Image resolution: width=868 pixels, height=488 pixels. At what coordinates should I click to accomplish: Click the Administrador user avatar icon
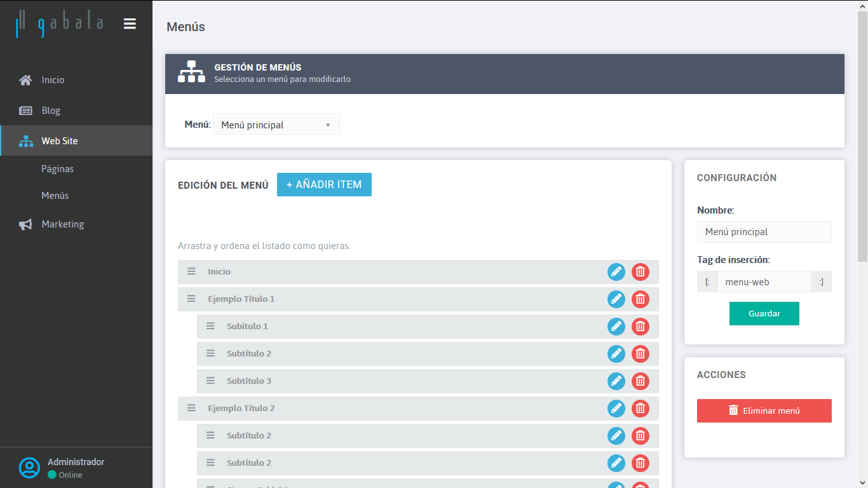tap(29, 468)
